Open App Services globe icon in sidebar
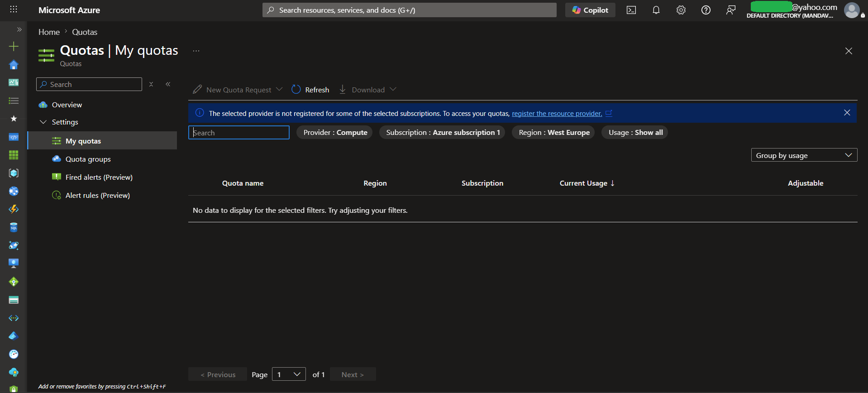This screenshot has height=393, width=868. (x=14, y=191)
